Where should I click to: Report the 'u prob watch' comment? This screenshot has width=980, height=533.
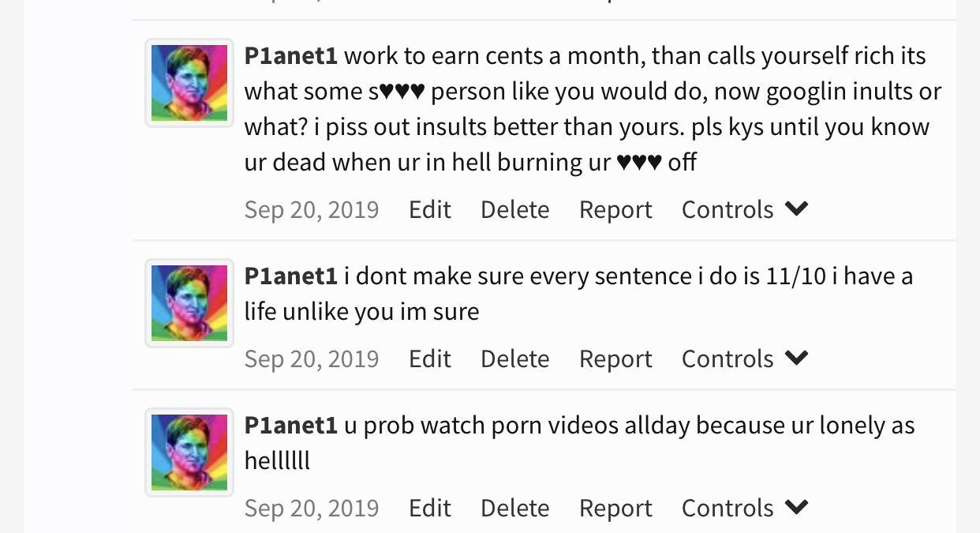[x=615, y=509]
